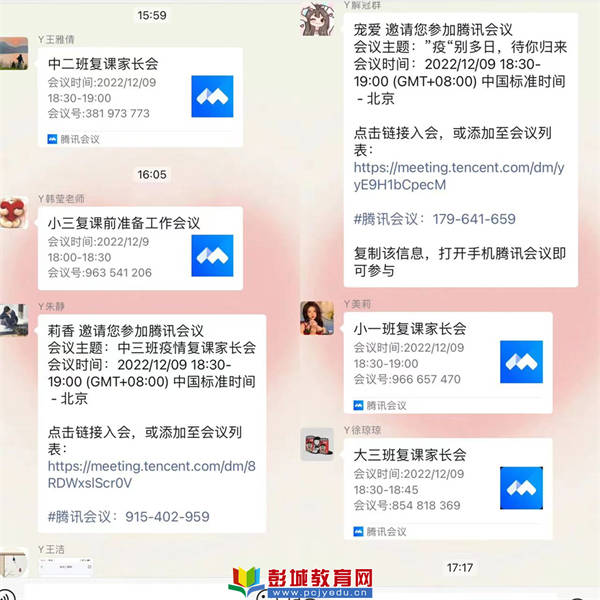Image resolution: width=600 pixels, height=600 pixels.
Task: Tap Y解冠群's cartoon girl avatar
Action: (x=317, y=20)
